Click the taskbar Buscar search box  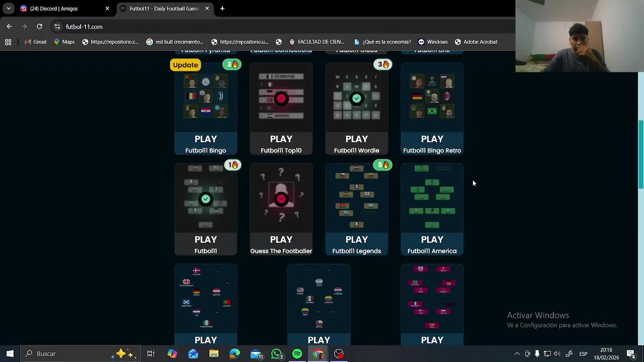[80, 353]
